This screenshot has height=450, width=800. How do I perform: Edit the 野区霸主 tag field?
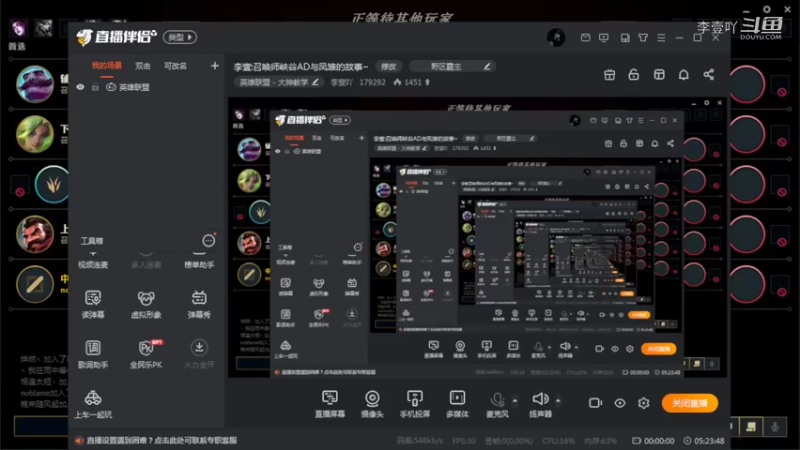452,66
